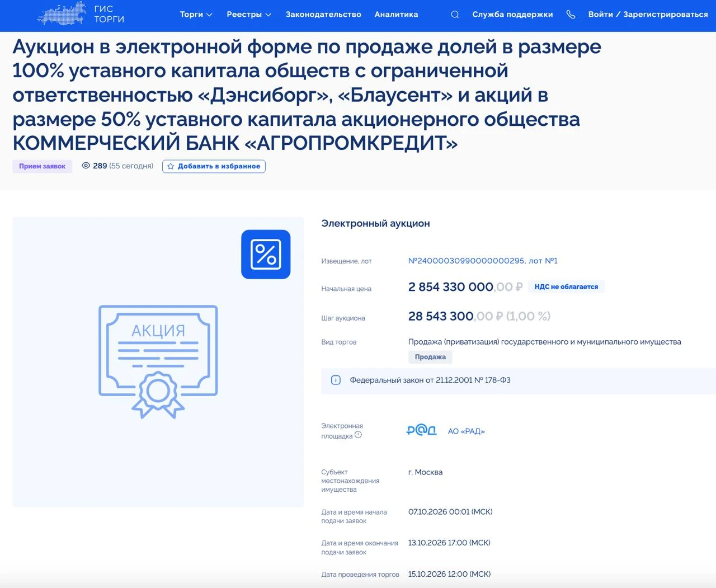
Task: Click the 289 views count
Action: point(100,166)
